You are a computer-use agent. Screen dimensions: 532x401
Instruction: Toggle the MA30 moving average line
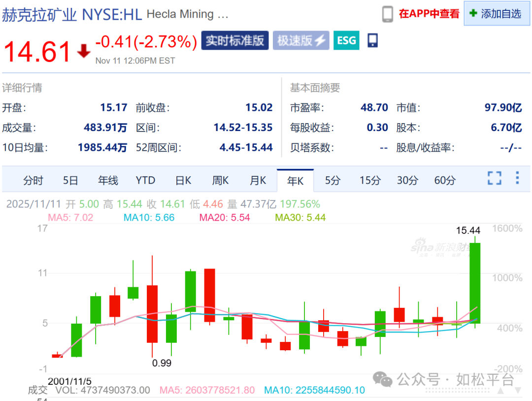point(300,217)
